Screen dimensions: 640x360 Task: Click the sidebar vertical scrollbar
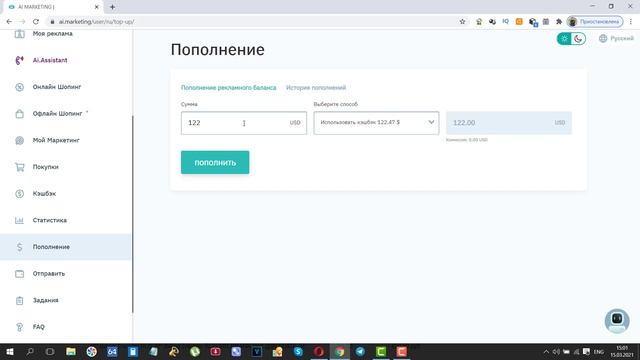click(x=133, y=214)
